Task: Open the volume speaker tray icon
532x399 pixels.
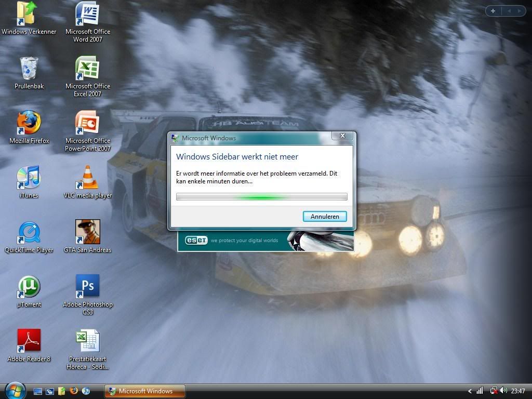Action: (x=503, y=391)
